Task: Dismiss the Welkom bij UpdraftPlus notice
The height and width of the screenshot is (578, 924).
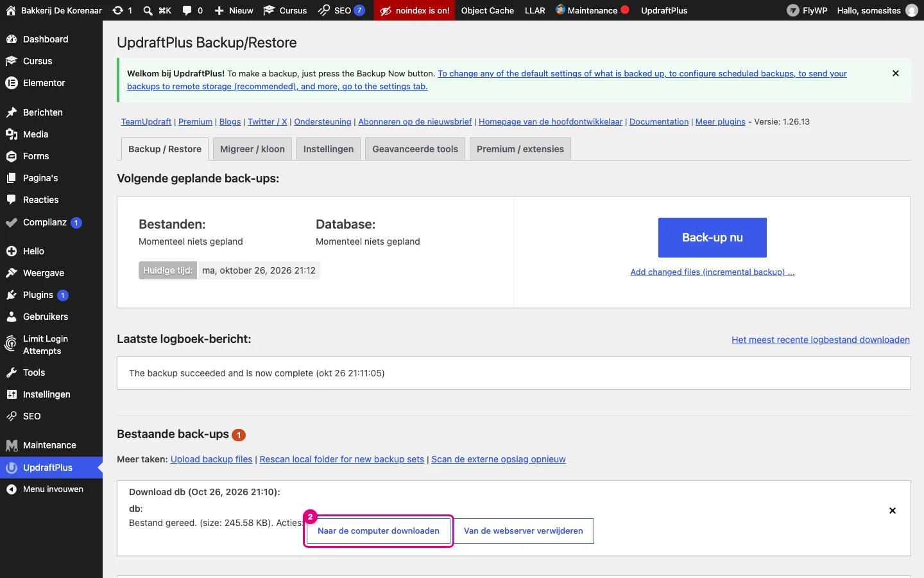Action: [x=896, y=73]
